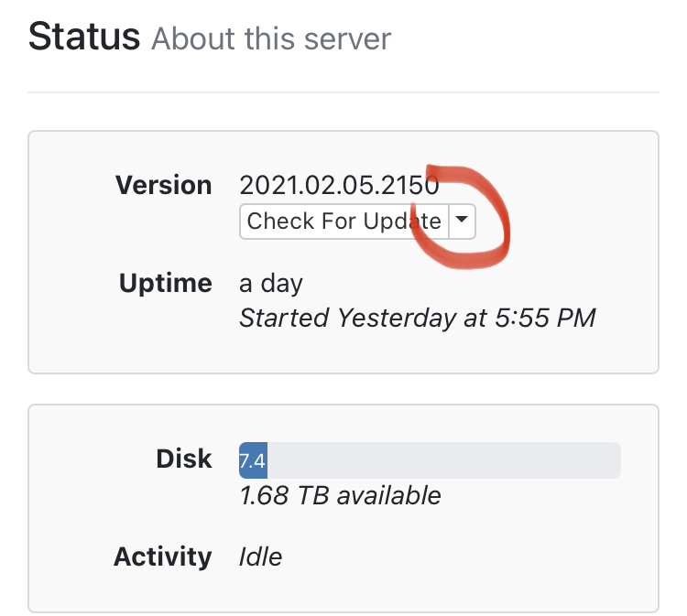This screenshot has width=687, height=616.
Task: Open the dropdown arrow beside Check For Update
Action: coord(463,221)
